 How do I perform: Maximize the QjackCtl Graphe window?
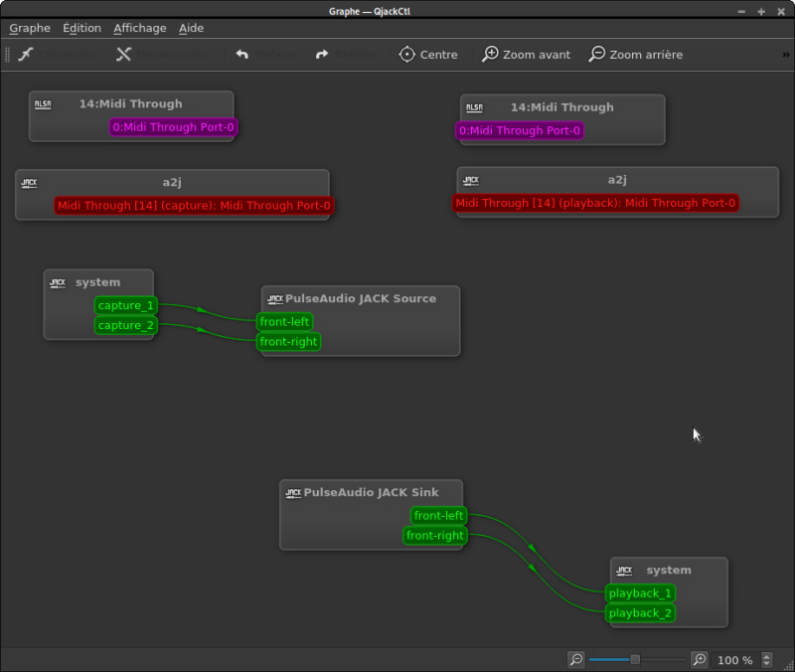(761, 11)
